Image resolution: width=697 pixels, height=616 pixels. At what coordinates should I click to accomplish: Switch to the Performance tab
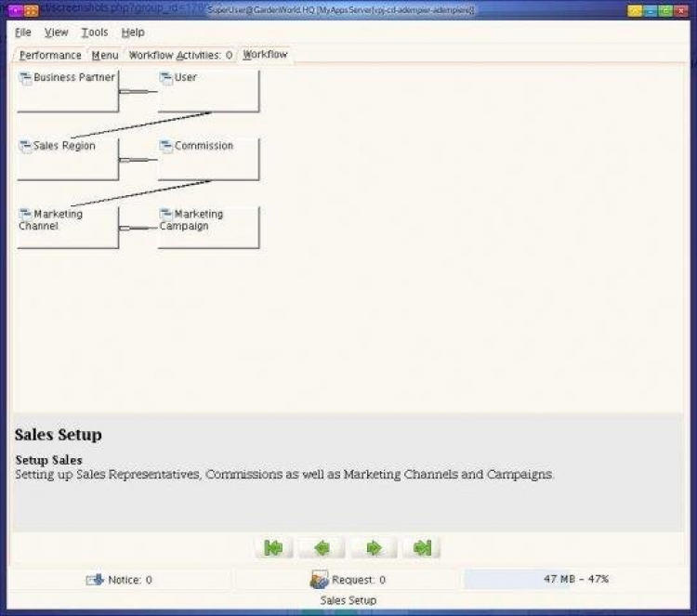pos(50,56)
